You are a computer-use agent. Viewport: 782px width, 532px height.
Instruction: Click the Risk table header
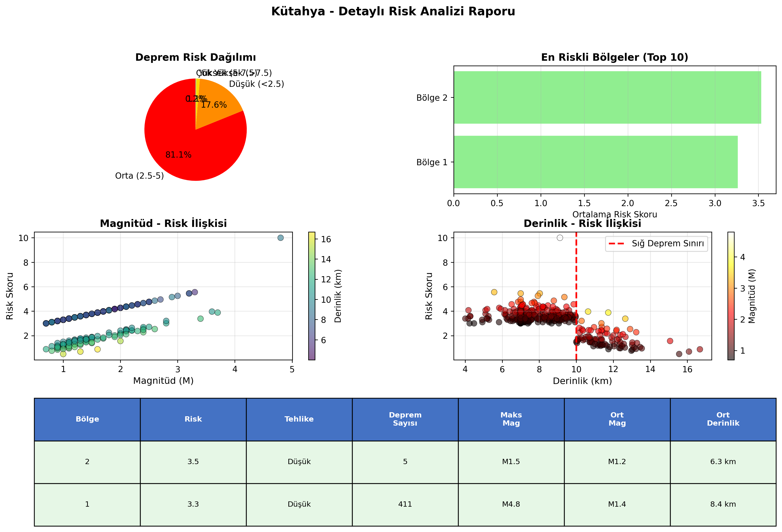tap(193, 419)
